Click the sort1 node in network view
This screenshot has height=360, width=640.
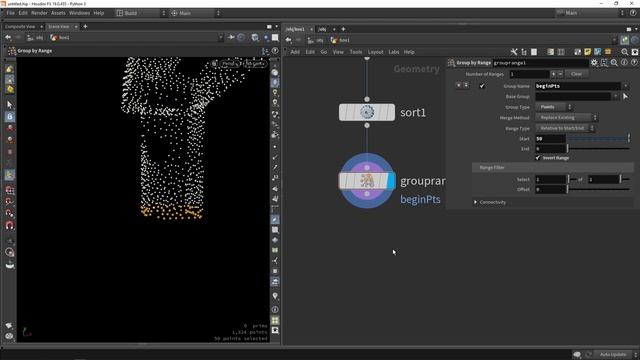point(367,112)
